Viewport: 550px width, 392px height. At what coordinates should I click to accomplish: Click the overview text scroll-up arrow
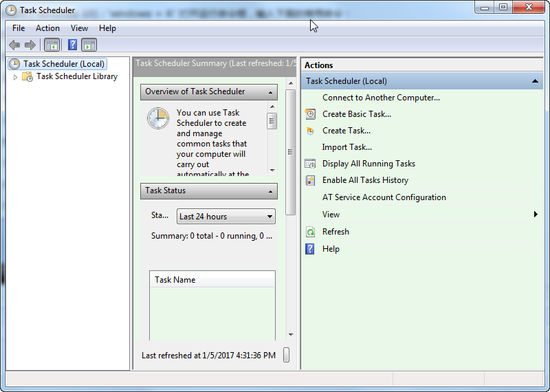272,107
